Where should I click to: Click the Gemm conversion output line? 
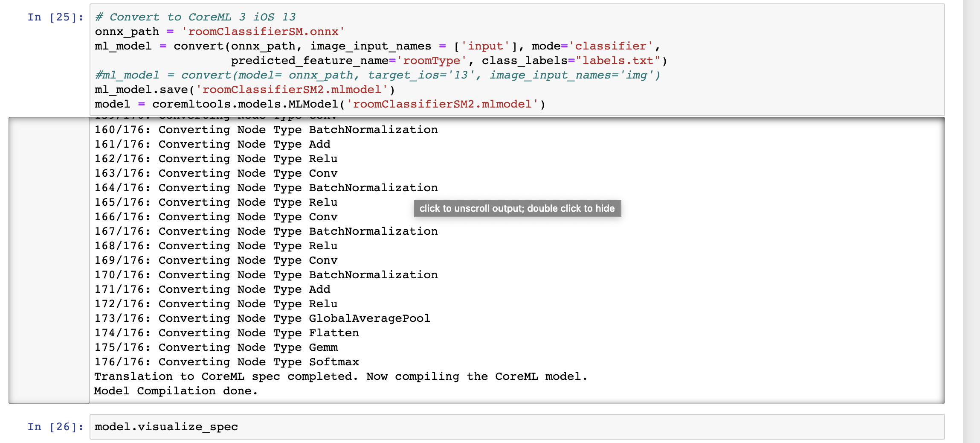pos(216,347)
